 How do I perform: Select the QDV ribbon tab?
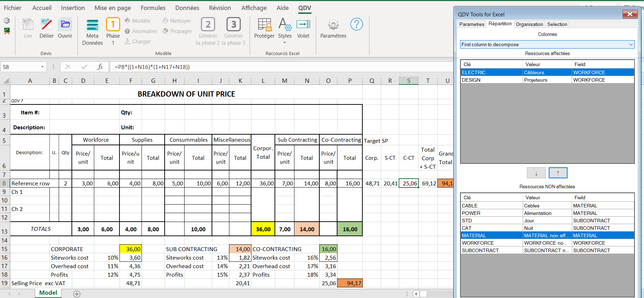tap(305, 8)
